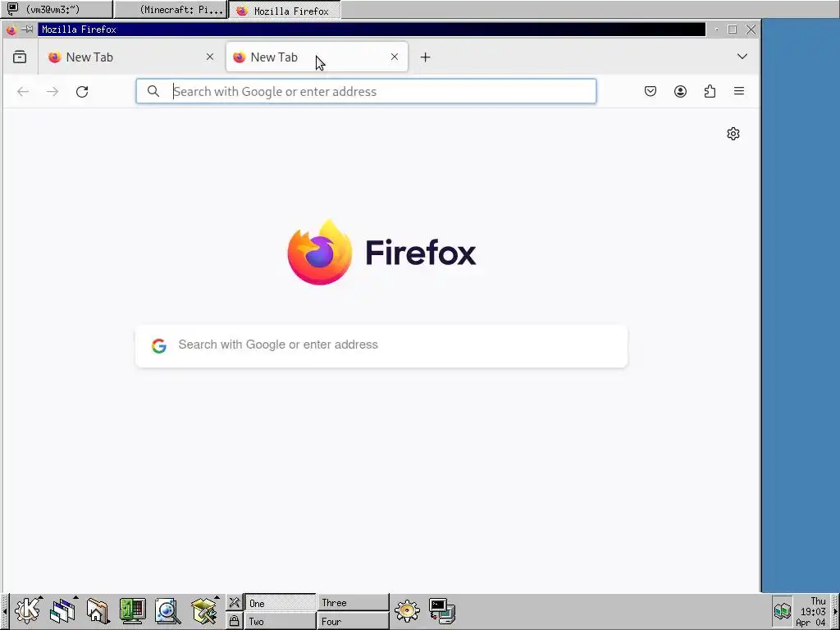Open the control center gear icon in panel
This screenshot has height=630, width=840.
pos(407,610)
